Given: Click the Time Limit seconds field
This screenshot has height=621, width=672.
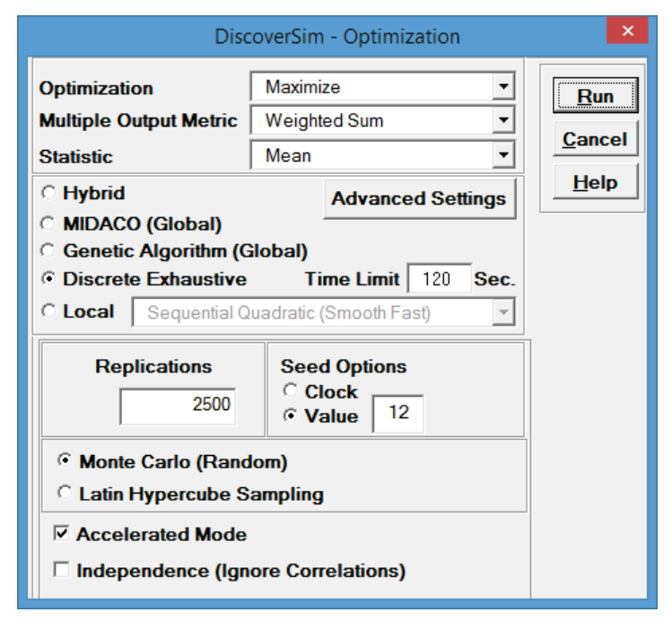Looking at the screenshot, I should pyautogui.click(x=439, y=279).
